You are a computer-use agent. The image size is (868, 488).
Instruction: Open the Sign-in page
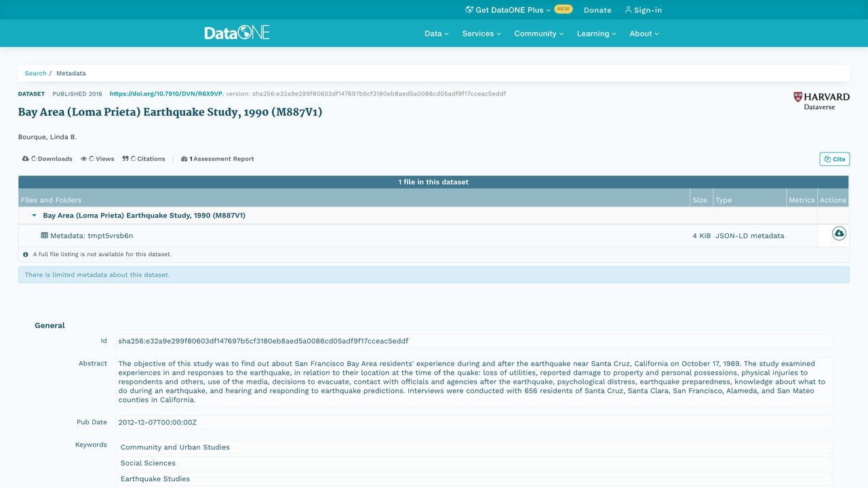coord(643,10)
